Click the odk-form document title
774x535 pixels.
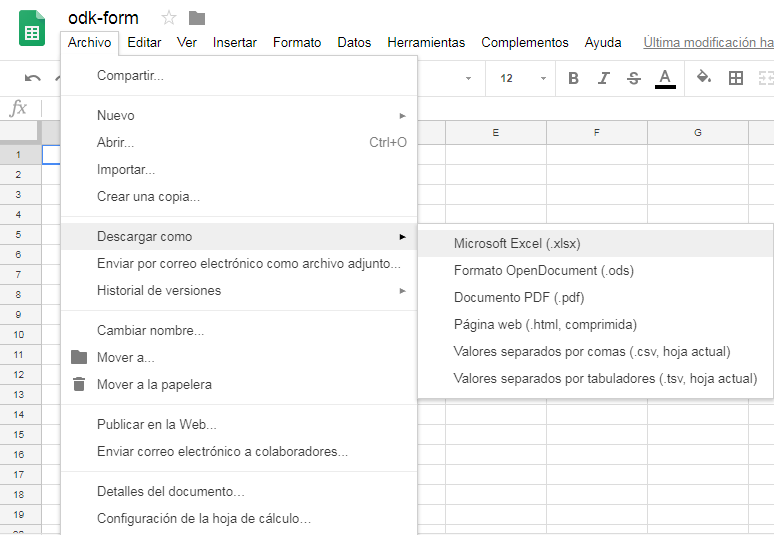point(103,18)
